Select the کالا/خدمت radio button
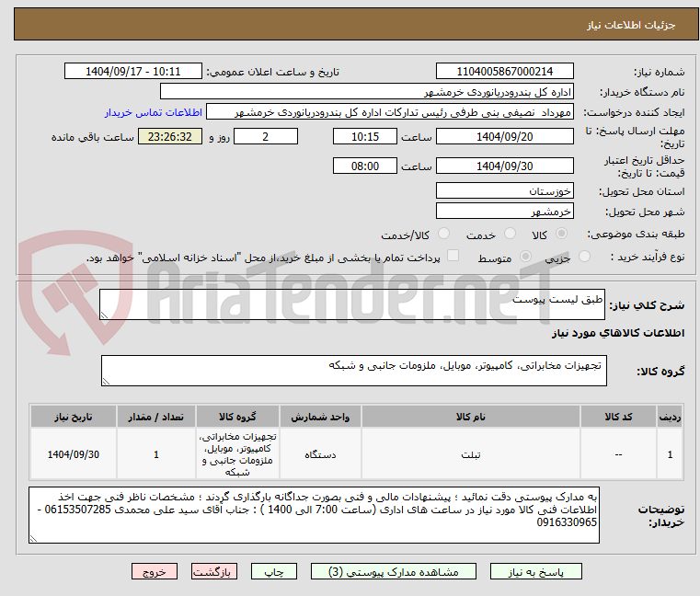 point(443,234)
